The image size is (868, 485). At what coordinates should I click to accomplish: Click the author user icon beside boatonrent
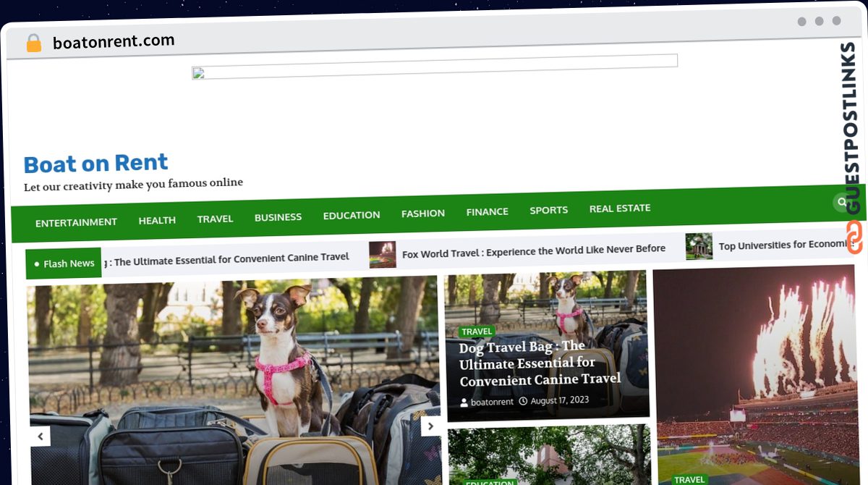[464, 402]
